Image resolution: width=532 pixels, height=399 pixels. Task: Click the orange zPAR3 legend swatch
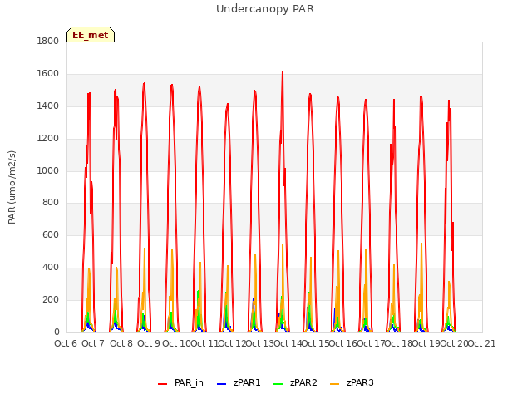[334, 384]
